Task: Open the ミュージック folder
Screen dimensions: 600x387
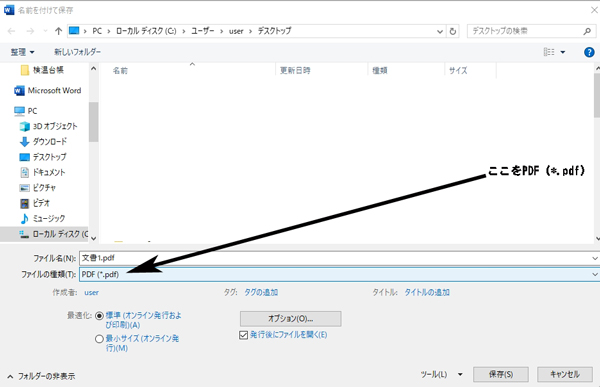Action: pos(42,218)
